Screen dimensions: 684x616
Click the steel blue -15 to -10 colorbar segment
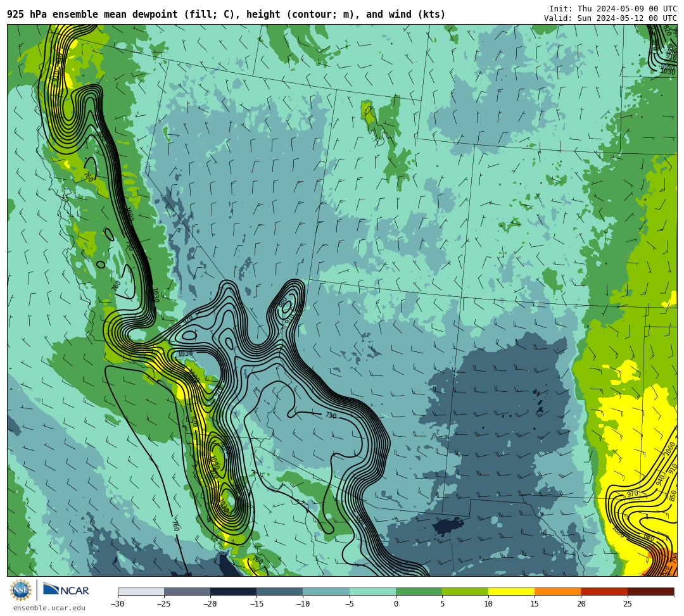click(280, 591)
